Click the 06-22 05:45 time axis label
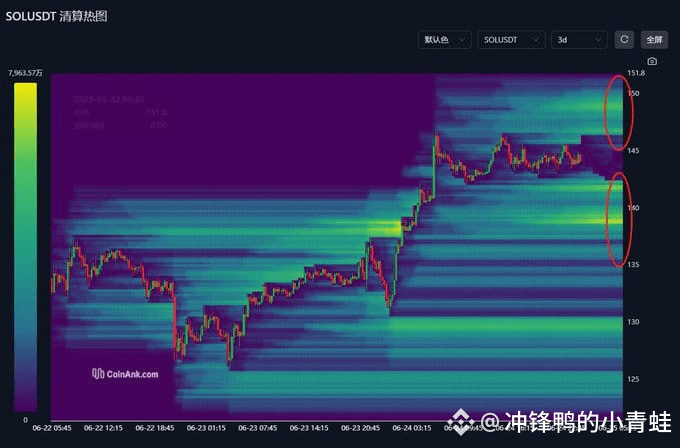 coord(52,428)
